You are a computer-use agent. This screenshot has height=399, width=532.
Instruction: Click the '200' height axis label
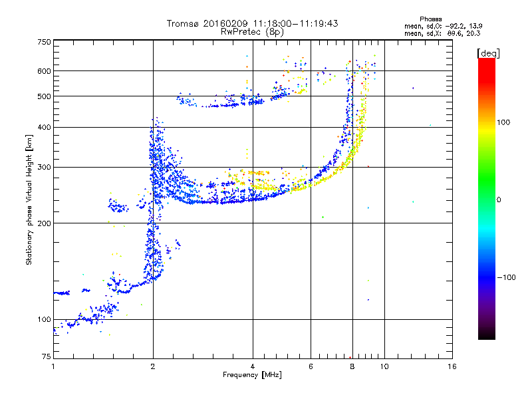(x=44, y=223)
